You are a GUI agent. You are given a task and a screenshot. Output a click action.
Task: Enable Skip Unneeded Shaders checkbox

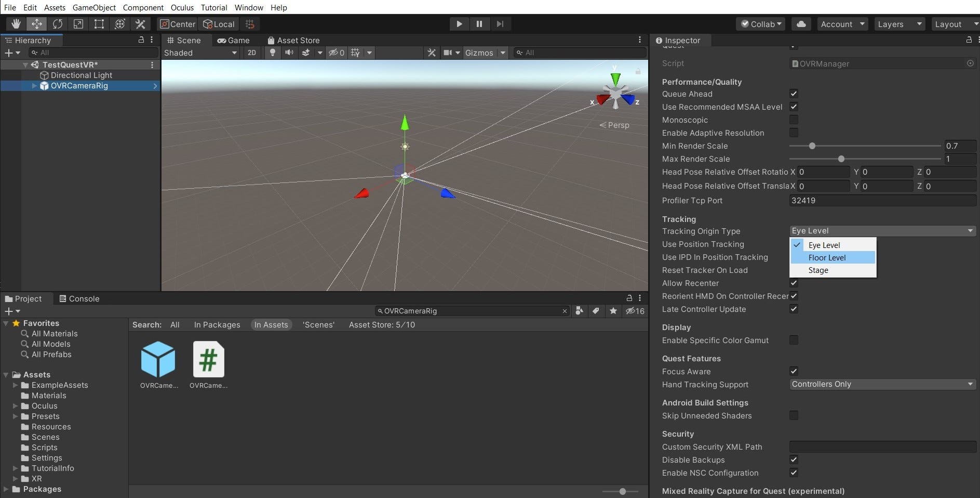pyautogui.click(x=794, y=415)
